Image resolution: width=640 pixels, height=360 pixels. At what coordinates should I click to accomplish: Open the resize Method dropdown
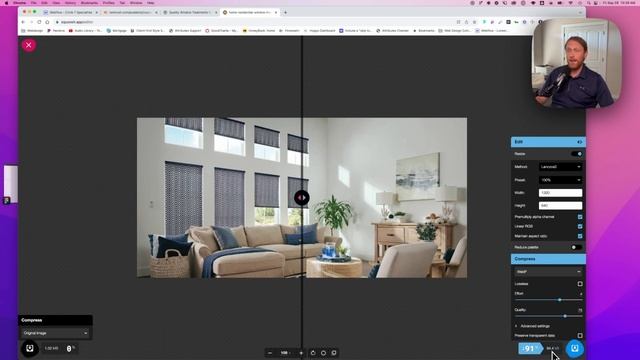[560, 167]
